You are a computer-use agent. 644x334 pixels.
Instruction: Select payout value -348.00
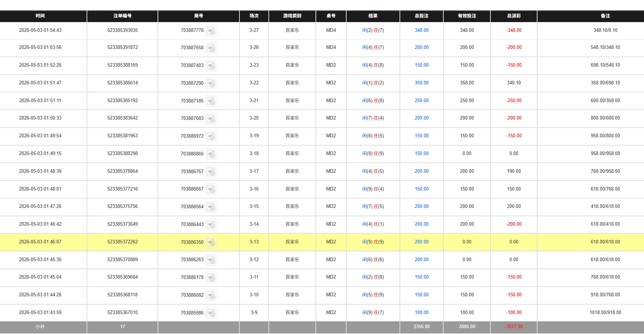(514, 30)
